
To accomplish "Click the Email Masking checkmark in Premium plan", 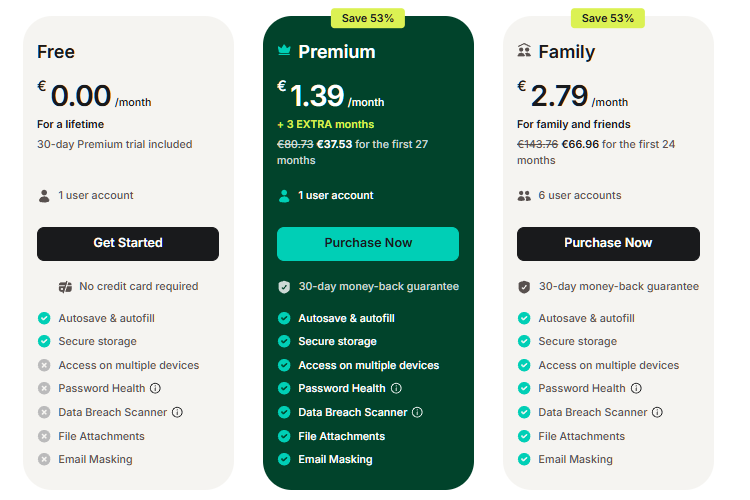I will 284,459.
